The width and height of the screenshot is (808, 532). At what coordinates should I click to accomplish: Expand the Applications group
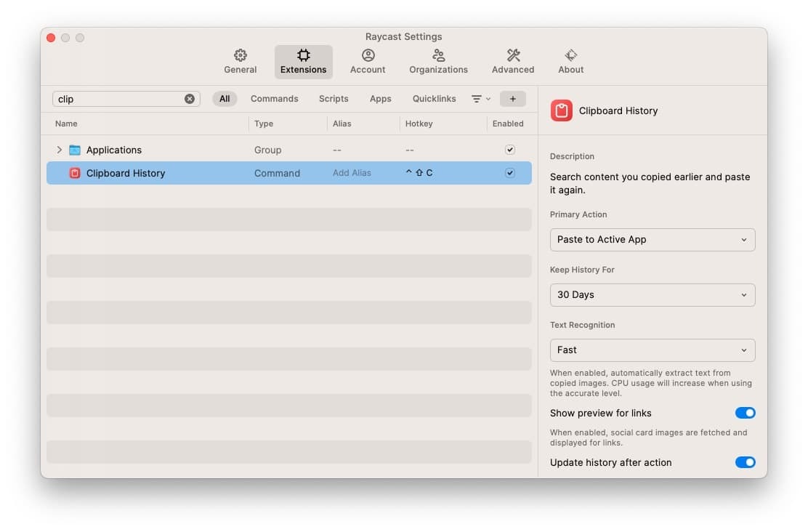pos(60,150)
